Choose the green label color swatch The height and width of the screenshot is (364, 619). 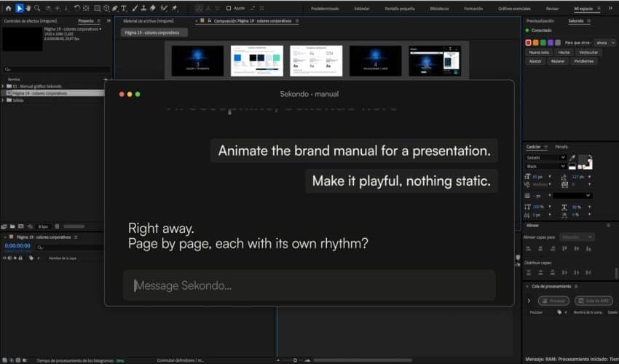point(543,43)
